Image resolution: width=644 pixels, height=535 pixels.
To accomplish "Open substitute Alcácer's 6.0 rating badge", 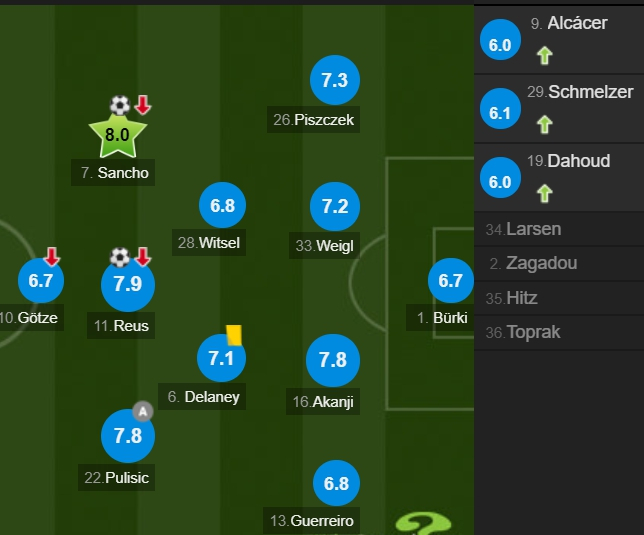I will coord(500,45).
